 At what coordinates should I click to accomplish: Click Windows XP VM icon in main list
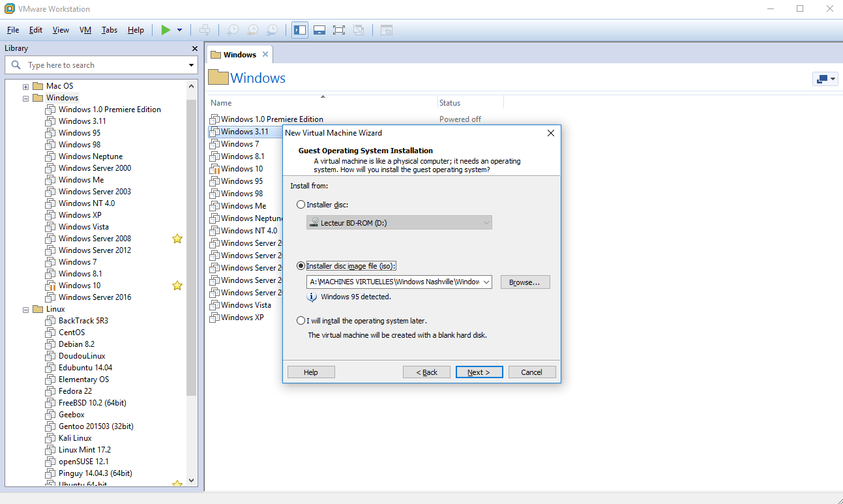214,318
